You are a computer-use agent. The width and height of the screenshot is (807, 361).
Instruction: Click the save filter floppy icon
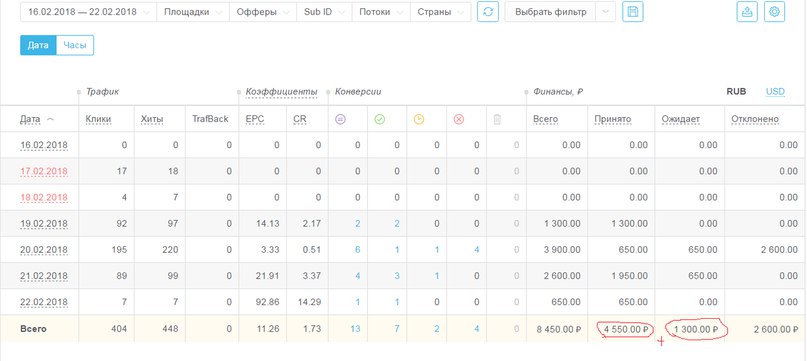click(633, 12)
